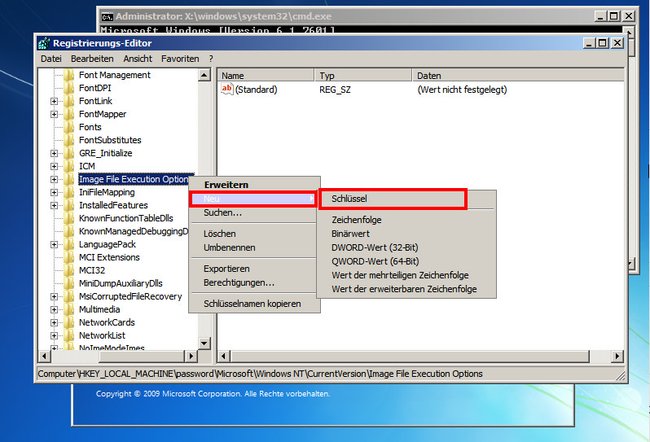Expand the NetworkCards tree node
This screenshot has height=442, width=650.
pyautogui.click(x=54, y=323)
